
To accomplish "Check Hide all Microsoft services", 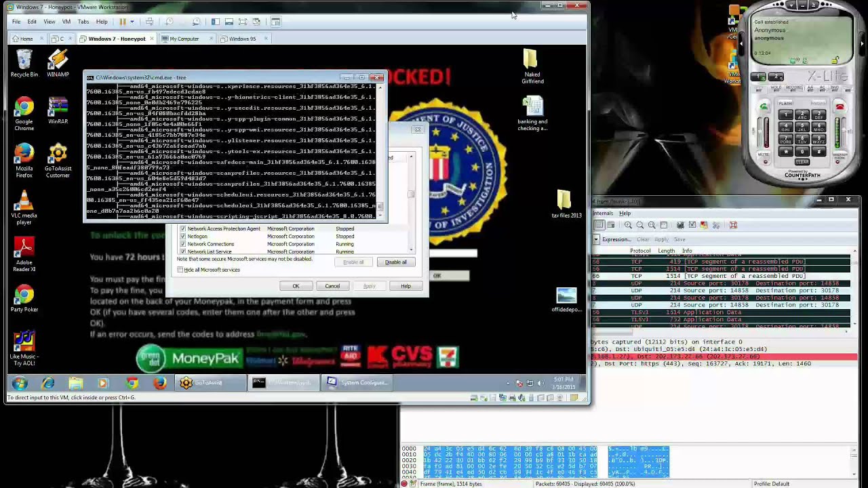I will (180, 270).
